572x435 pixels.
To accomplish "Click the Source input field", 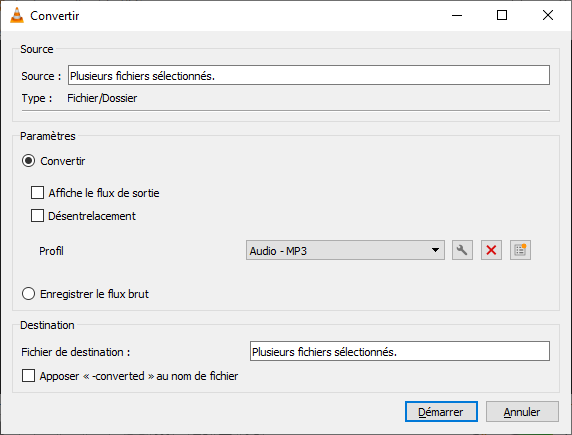I will coord(309,75).
